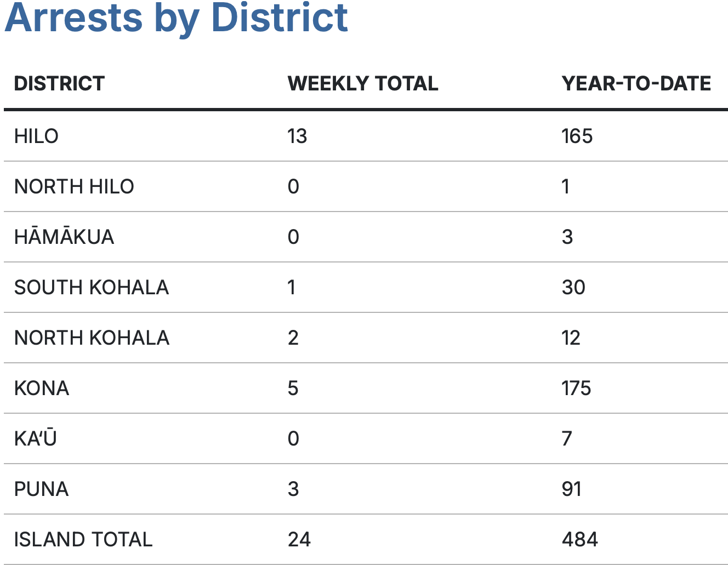
Task: Click the NORTH HILO row label
Action: 74,186
